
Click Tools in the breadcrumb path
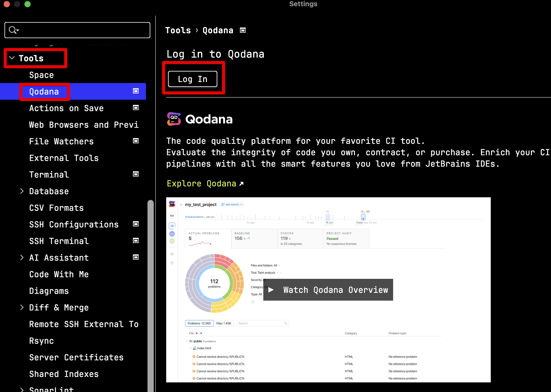(x=178, y=30)
